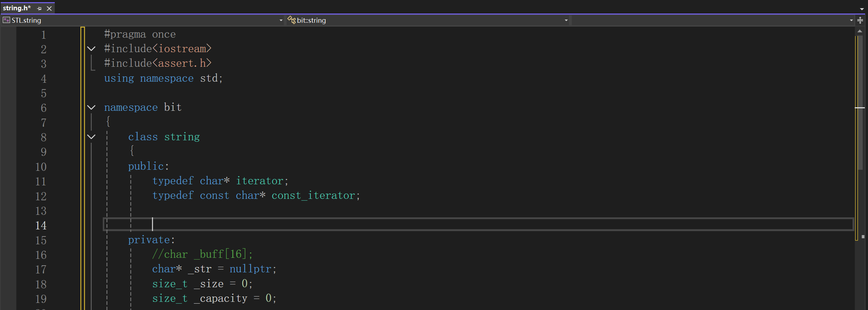Open the active files list arrow
This screenshot has height=310, width=868.
point(862,9)
